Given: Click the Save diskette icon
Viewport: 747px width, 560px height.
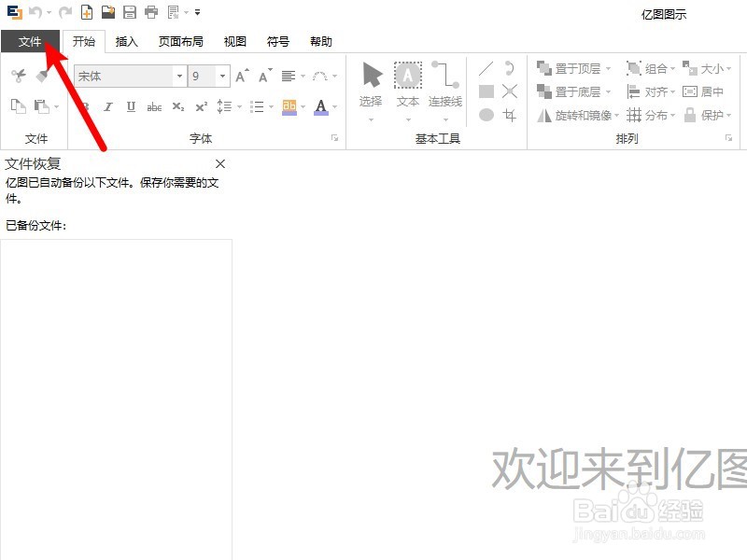Looking at the screenshot, I should point(130,12).
